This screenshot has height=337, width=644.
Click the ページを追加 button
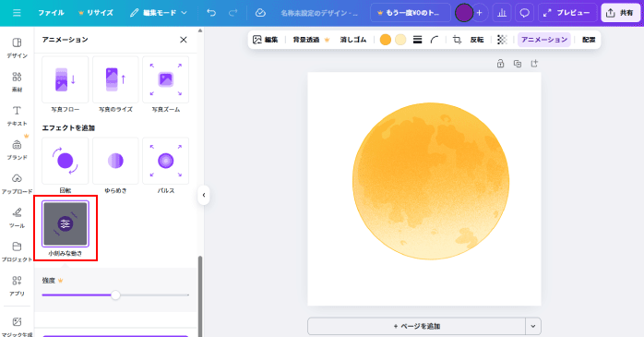point(416,326)
